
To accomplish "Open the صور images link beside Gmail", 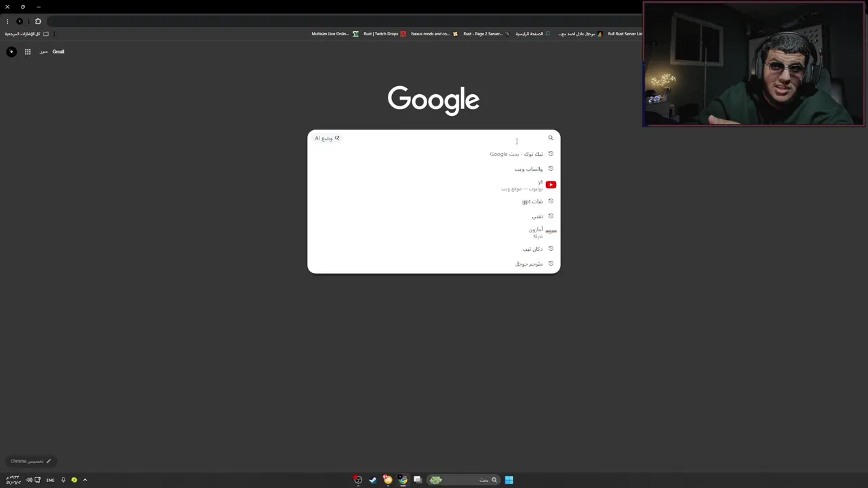I will point(43,52).
